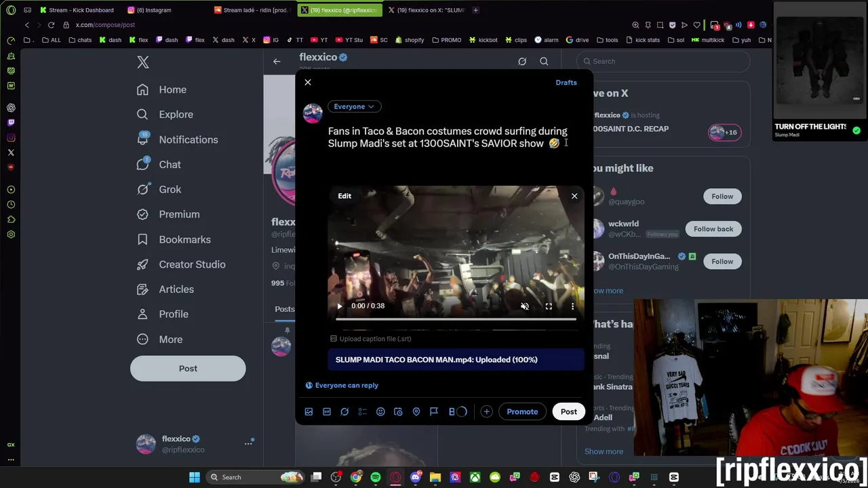Screen dimensions: 868x488
Task: Follow the @quaygoo account
Action: click(722, 197)
